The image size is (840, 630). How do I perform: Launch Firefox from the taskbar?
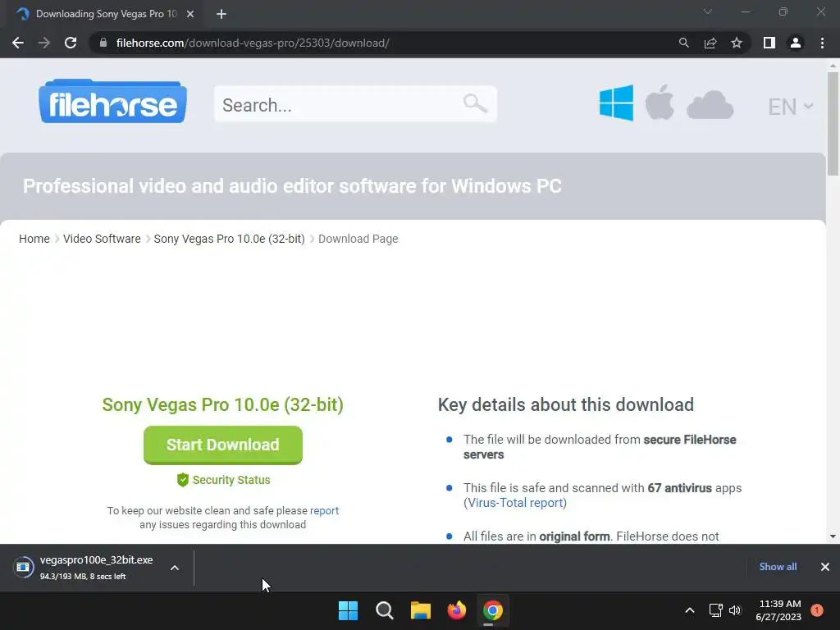coord(456,610)
